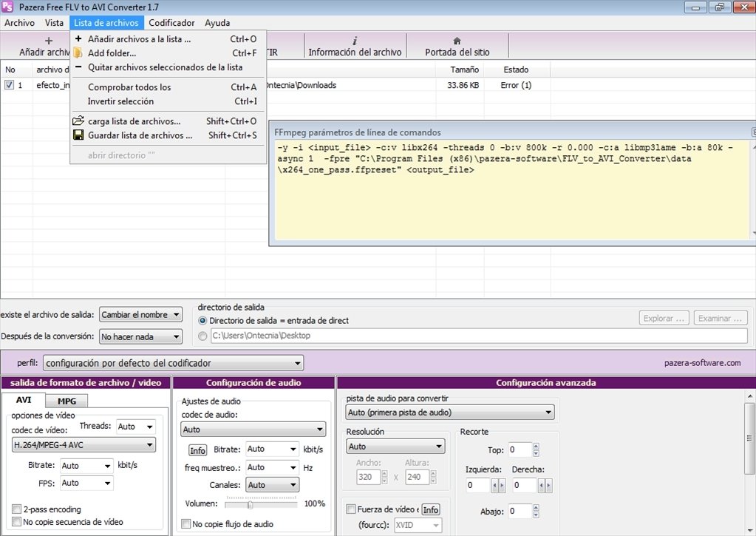Open the Vista menu
This screenshot has width=756, height=536.
[x=54, y=23]
